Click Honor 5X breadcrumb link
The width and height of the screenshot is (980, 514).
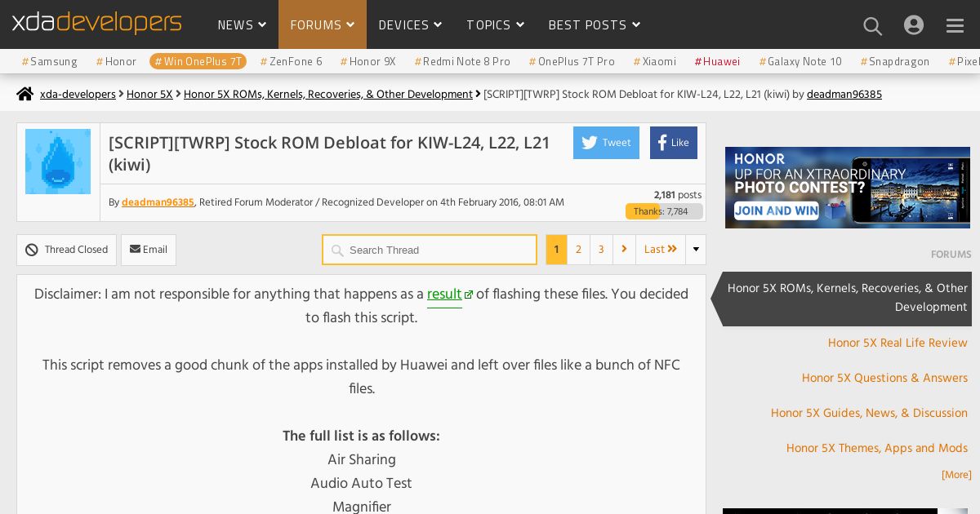(x=149, y=94)
